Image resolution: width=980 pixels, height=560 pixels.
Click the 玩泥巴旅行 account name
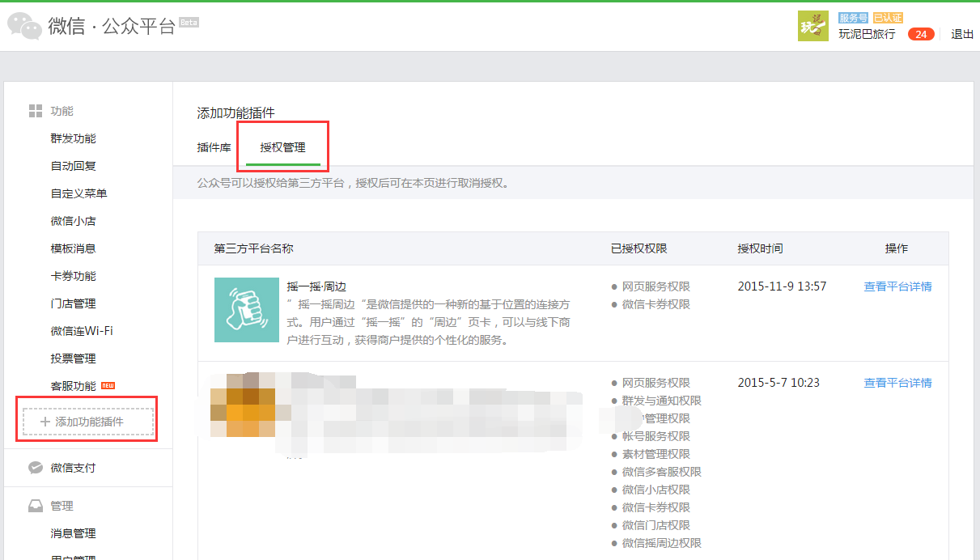(x=867, y=34)
